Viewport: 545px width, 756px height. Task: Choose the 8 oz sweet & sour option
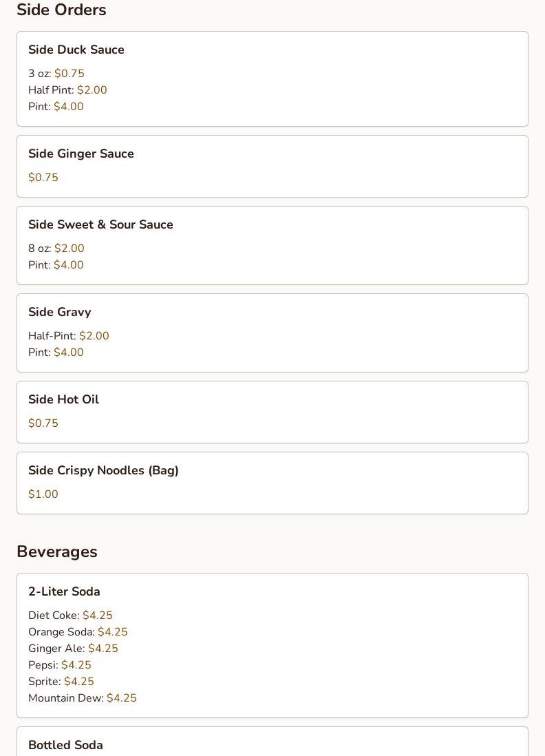[x=56, y=249]
